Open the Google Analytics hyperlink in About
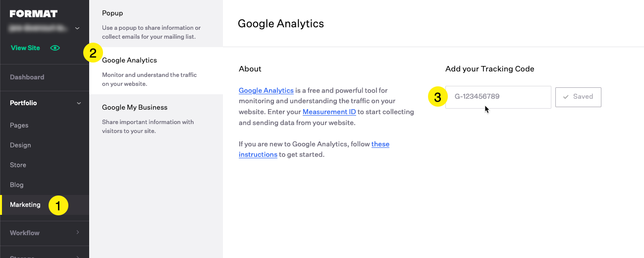644x258 pixels. coord(266,90)
